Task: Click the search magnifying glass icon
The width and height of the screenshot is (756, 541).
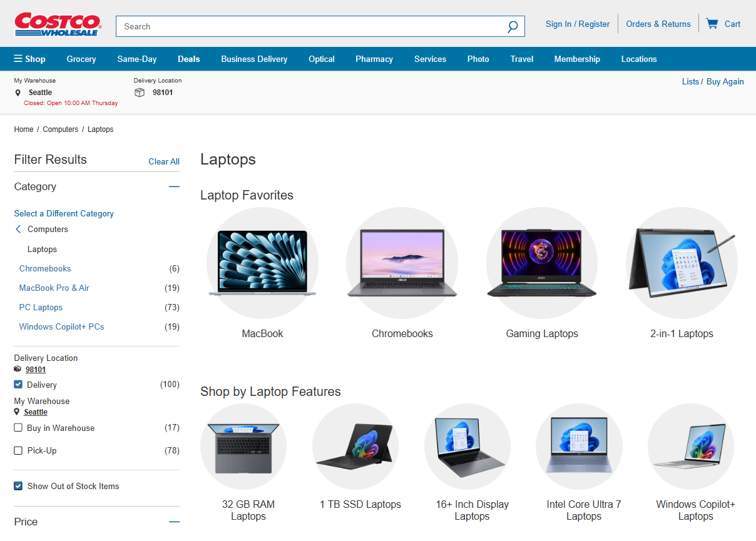Action: click(513, 26)
